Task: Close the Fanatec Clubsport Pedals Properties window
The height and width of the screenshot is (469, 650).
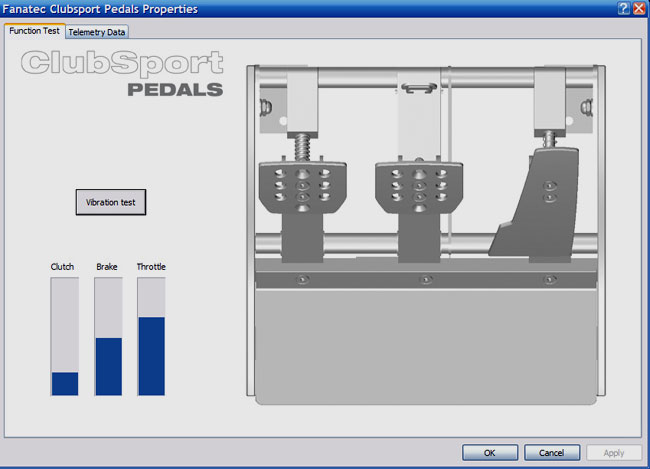Action: click(640, 8)
